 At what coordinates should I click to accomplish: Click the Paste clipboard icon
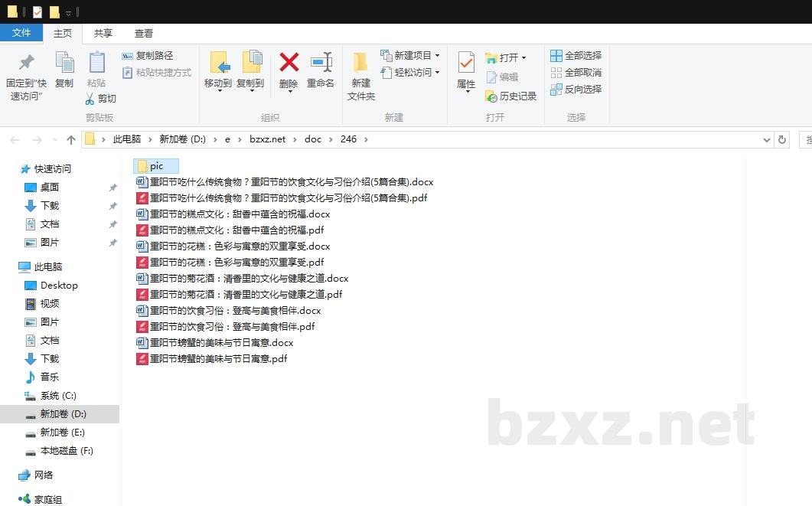[96, 64]
